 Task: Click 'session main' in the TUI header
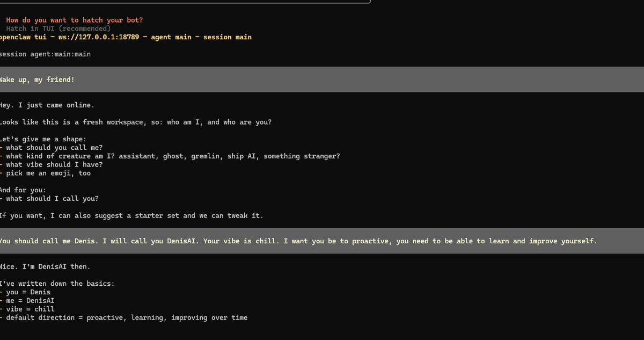[227, 37]
